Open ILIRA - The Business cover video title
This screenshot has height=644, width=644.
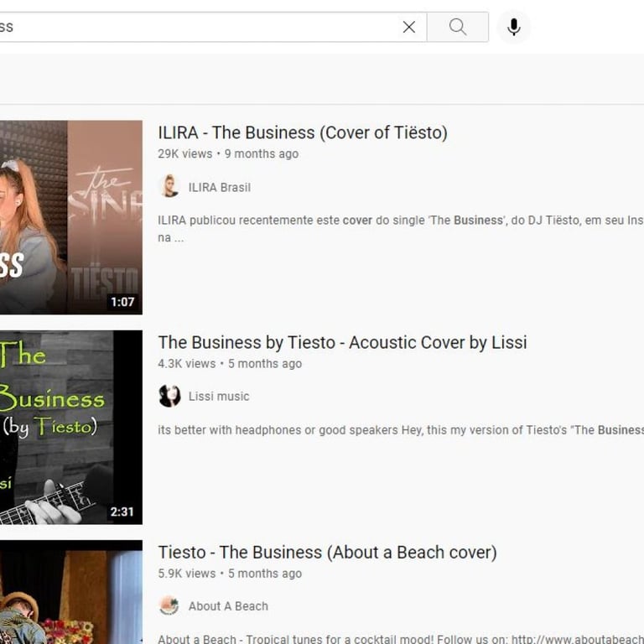303,132
